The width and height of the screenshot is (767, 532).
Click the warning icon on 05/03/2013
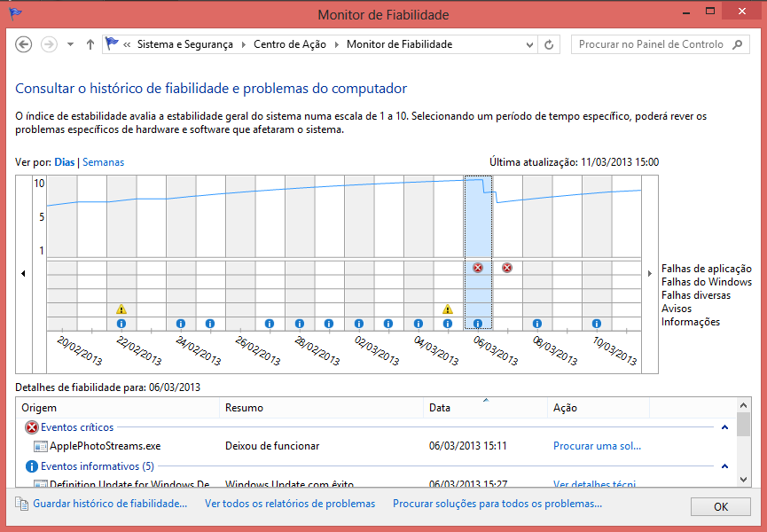(x=448, y=309)
